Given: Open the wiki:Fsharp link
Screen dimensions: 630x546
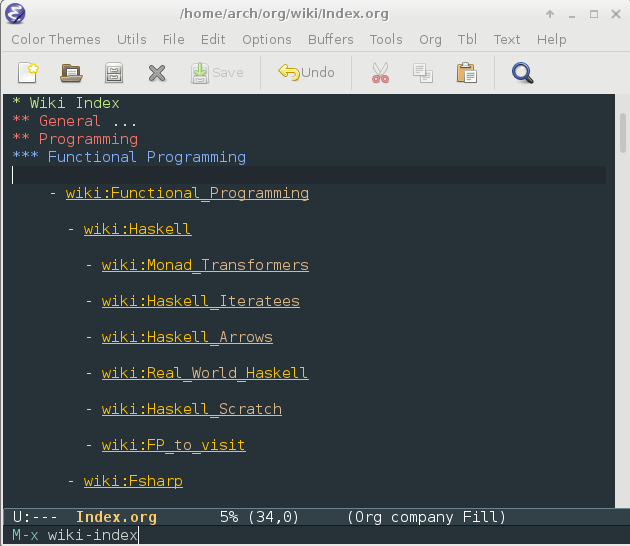Looking at the screenshot, I should (133, 481).
